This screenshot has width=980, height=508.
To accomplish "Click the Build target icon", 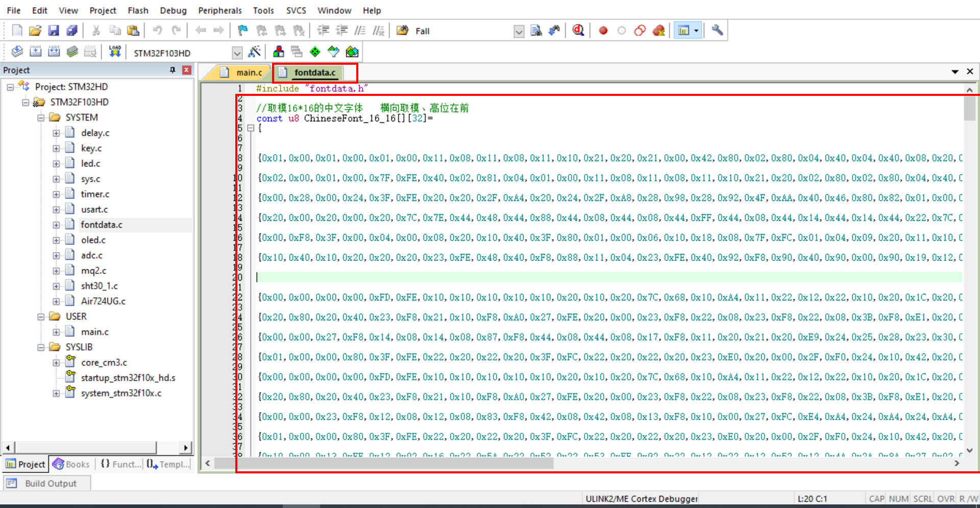I will (x=35, y=52).
